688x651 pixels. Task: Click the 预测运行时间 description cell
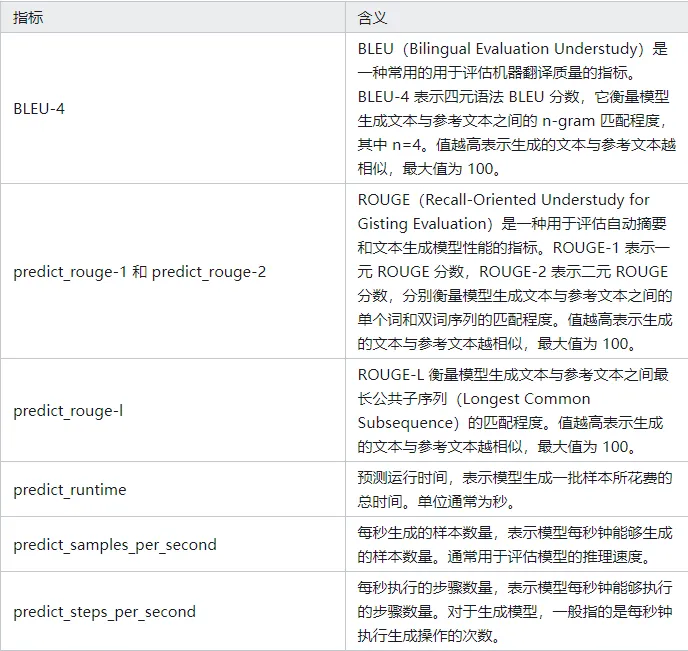516,489
